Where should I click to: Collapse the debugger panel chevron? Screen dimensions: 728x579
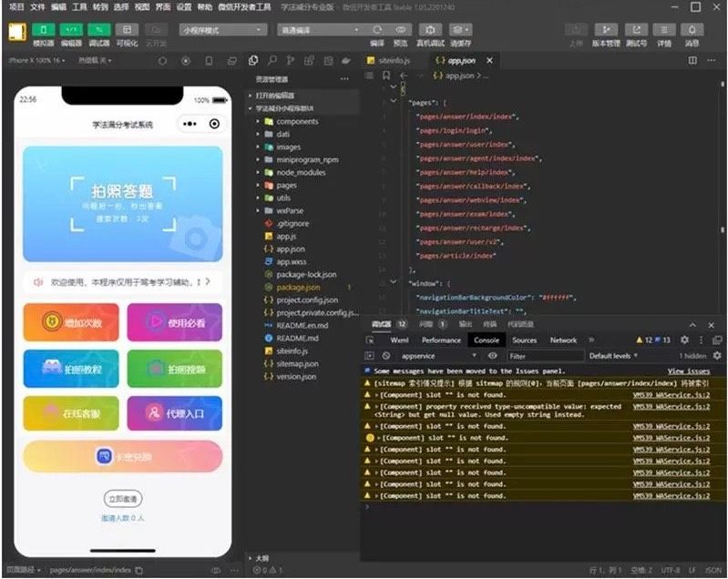click(692, 325)
